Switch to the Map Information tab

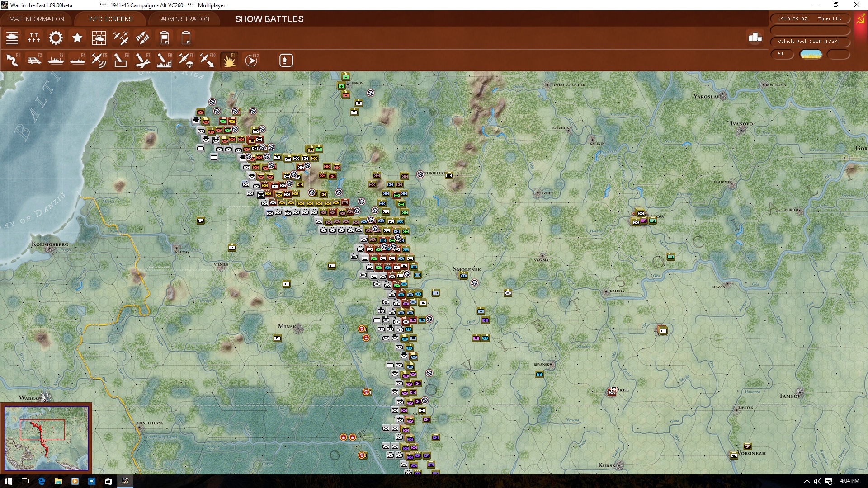pyautogui.click(x=37, y=19)
